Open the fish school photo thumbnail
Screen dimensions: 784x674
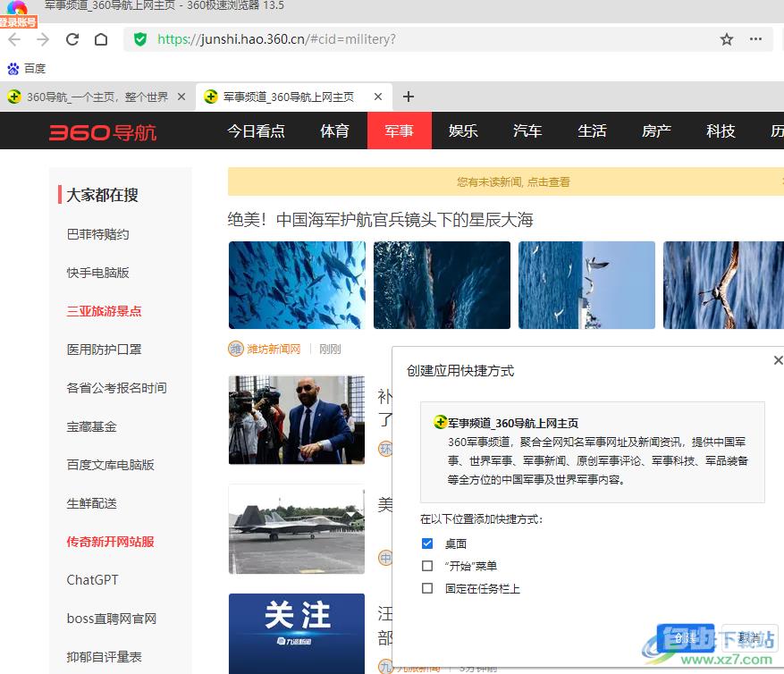click(x=297, y=285)
